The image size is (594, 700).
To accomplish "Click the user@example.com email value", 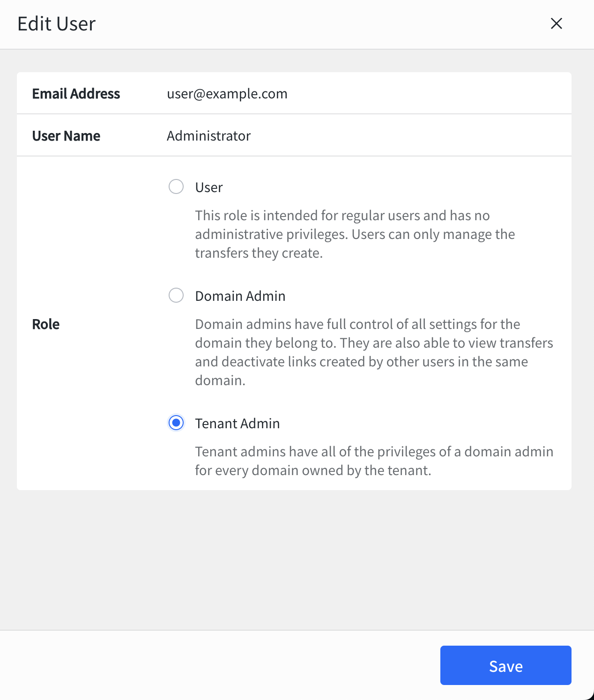I will [x=227, y=94].
